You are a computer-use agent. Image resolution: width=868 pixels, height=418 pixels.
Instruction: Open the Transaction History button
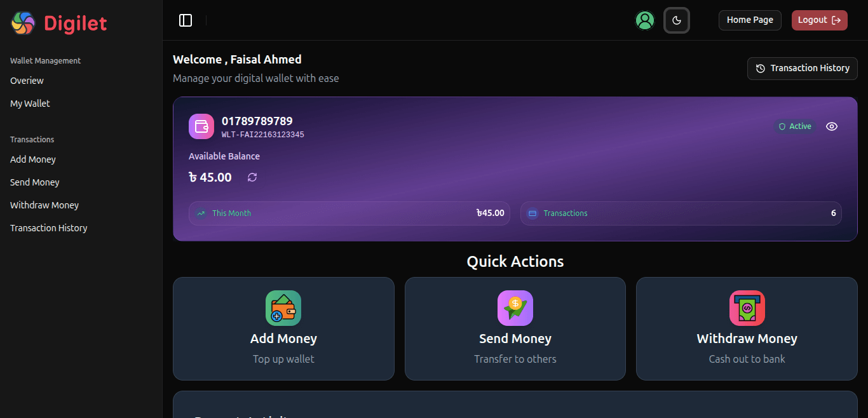click(802, 68)
